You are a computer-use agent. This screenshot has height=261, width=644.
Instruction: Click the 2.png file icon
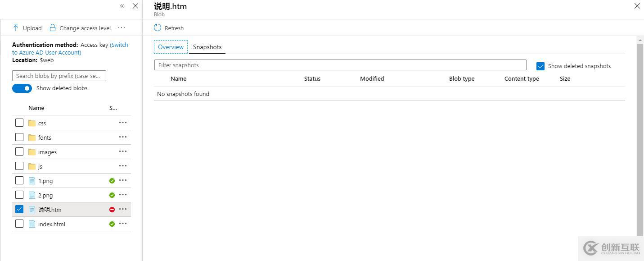click(x=32, y=195)
